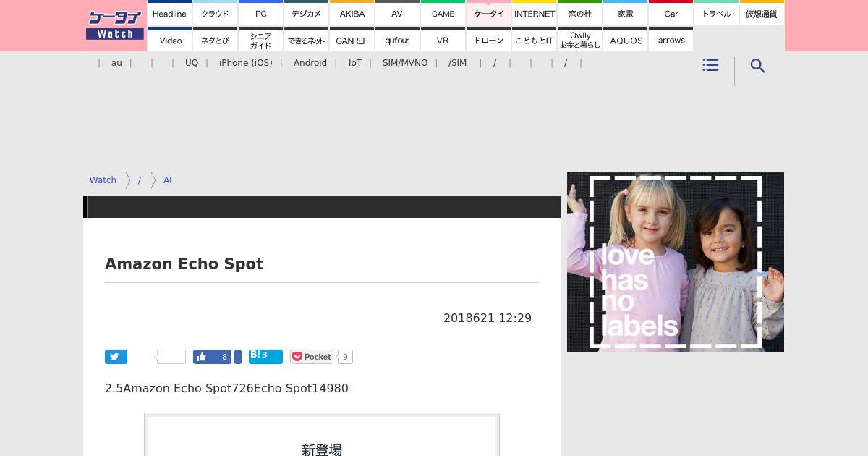
Task: Open the クラウド tab
Action: tap(215, 13)
